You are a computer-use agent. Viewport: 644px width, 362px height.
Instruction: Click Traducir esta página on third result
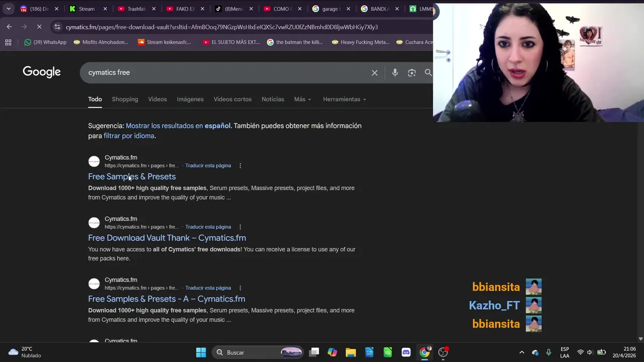pos(208,288)
